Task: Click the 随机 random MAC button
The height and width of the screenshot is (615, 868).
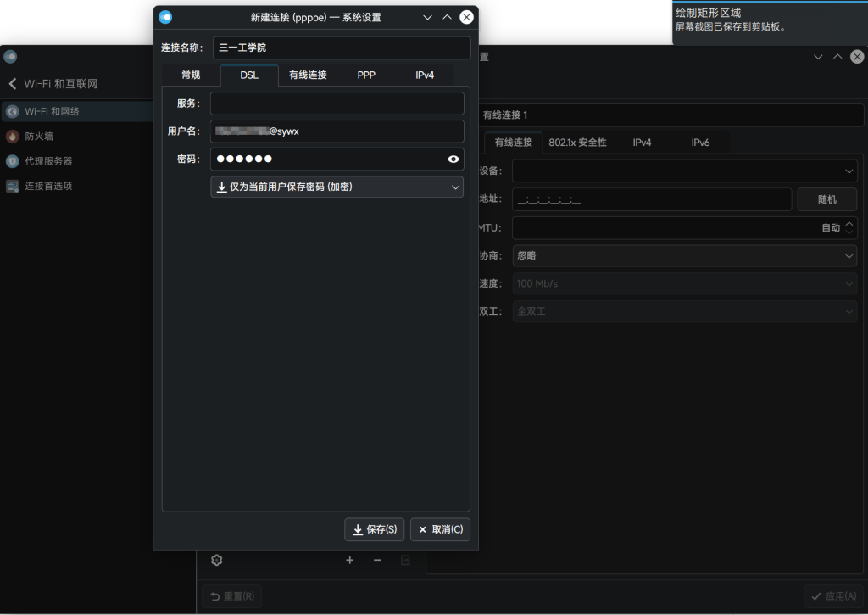Action: click(826, 199)
